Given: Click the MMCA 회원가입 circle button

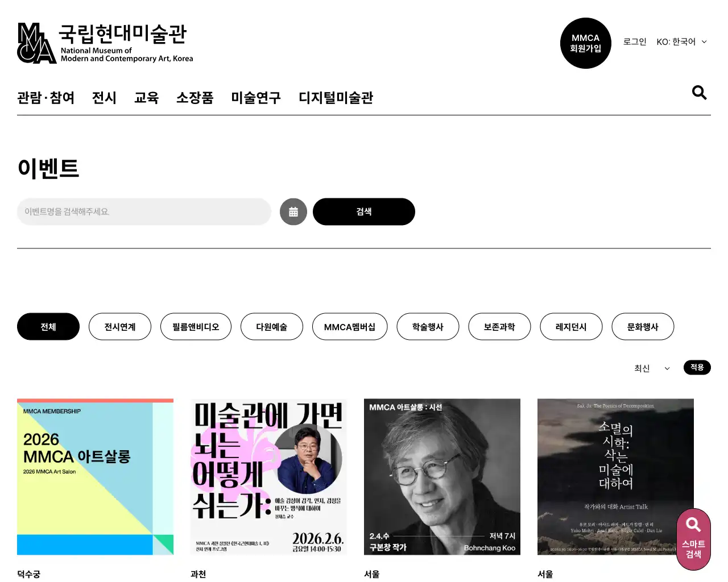Looking at the screenshot, I should 586,43.
